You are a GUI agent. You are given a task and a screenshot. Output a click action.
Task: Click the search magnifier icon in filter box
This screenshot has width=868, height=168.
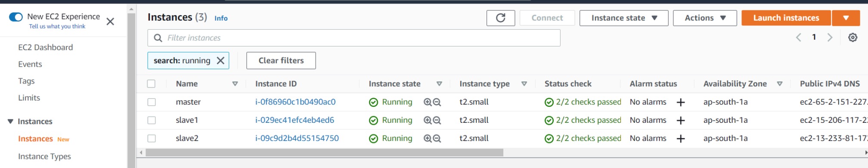click(x=158, y=38)
